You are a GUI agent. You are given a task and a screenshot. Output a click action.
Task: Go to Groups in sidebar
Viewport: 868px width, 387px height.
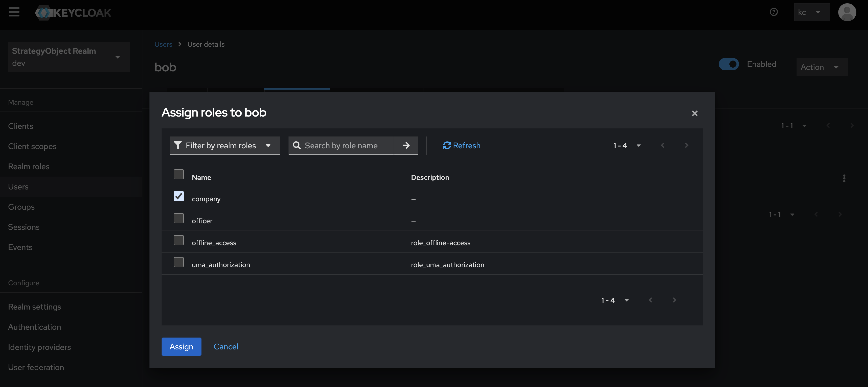coord(21,207)
